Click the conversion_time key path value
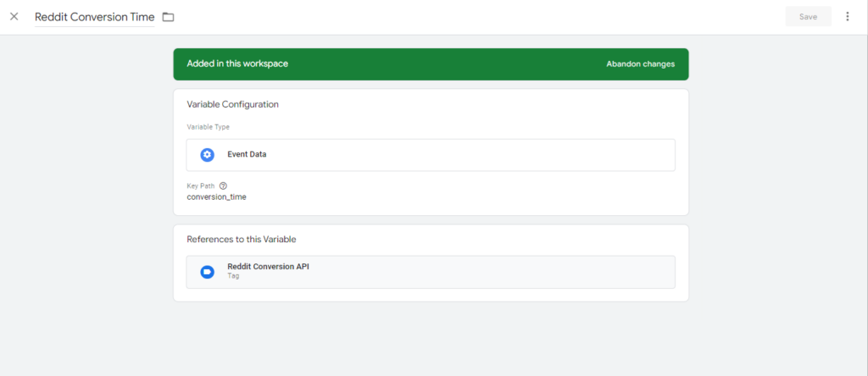Viewport: 868px width, 376px height. pos(216,196)
